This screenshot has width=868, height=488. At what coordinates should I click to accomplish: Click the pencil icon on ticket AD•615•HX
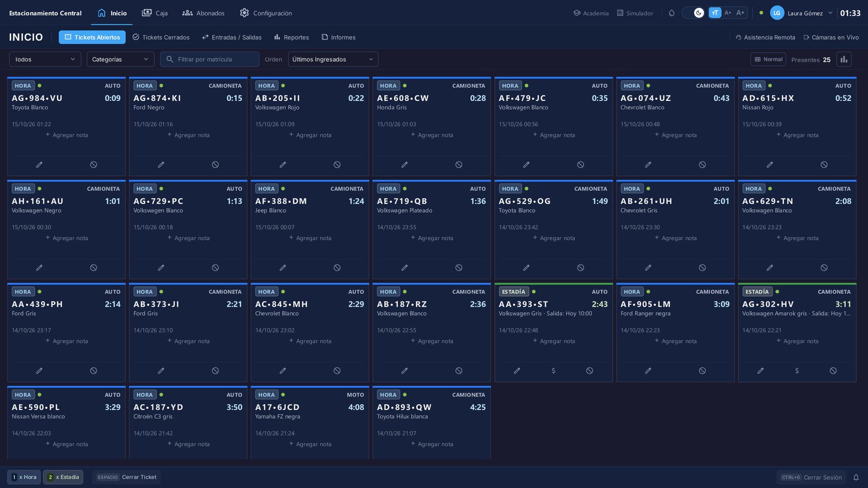[x=770, y=164]
